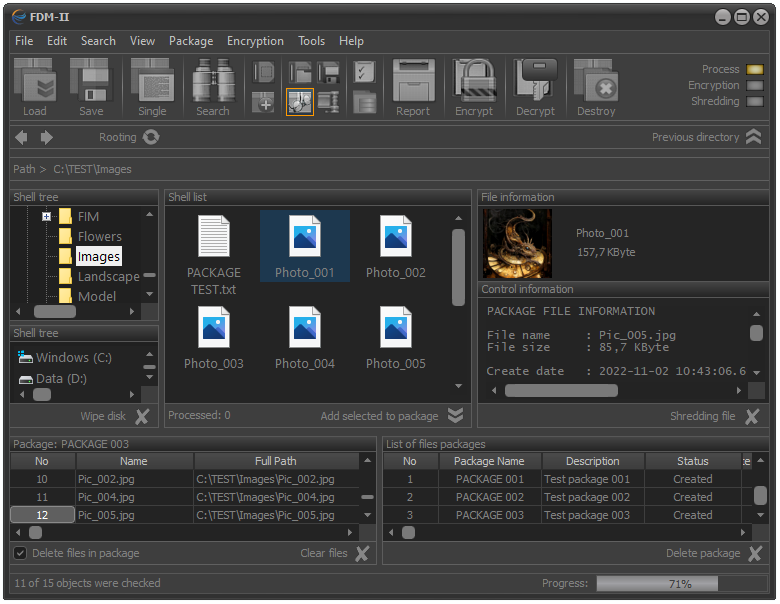Screen dimensions: 780x604
Task: Click the Status column header
Action: pos(692,461)
